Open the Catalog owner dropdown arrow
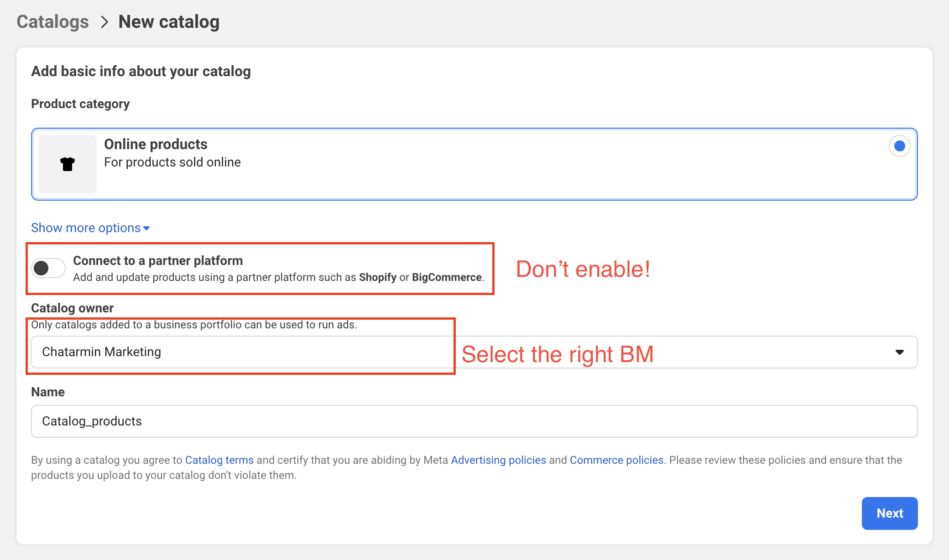This screenshot has width=949, height=560. 899,352
